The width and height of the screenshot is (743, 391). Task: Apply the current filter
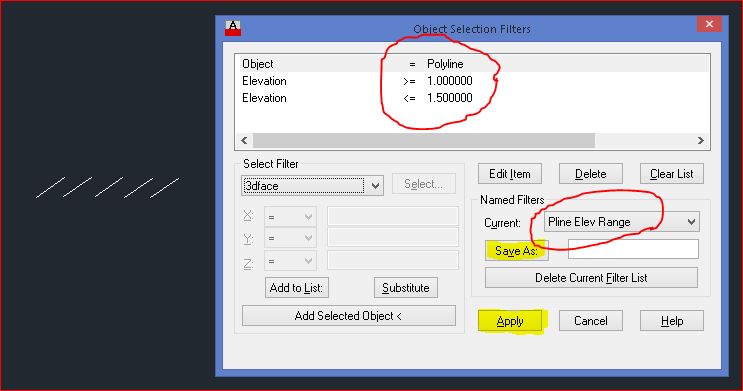tap(510, 321)
